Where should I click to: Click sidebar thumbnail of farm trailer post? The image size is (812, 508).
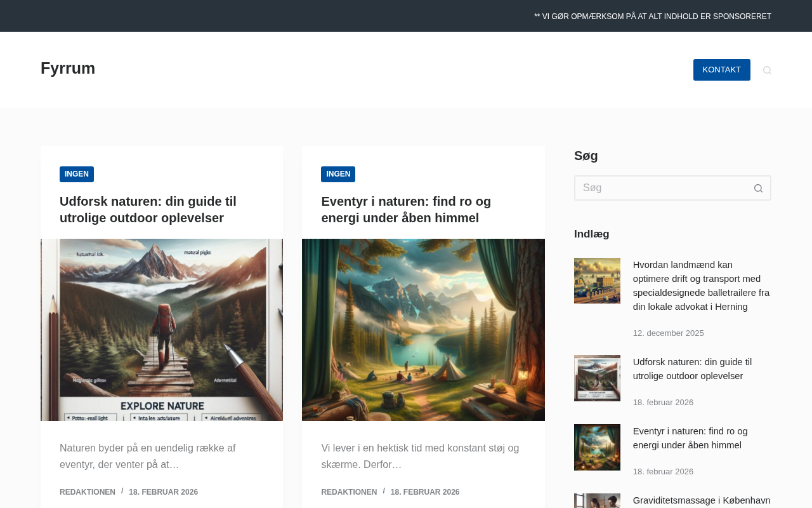click(x=597, y=281)
